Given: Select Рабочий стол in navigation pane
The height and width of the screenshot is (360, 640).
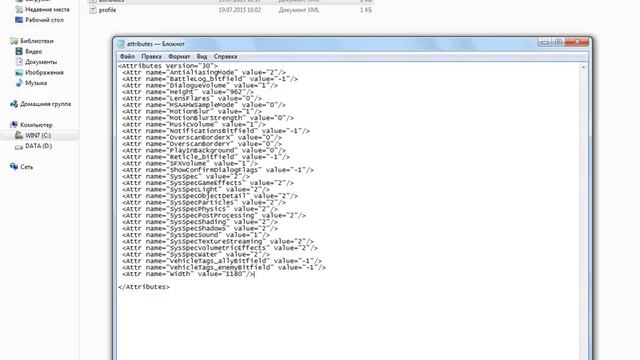Looking at the screenshot, I should coord(44,20).
